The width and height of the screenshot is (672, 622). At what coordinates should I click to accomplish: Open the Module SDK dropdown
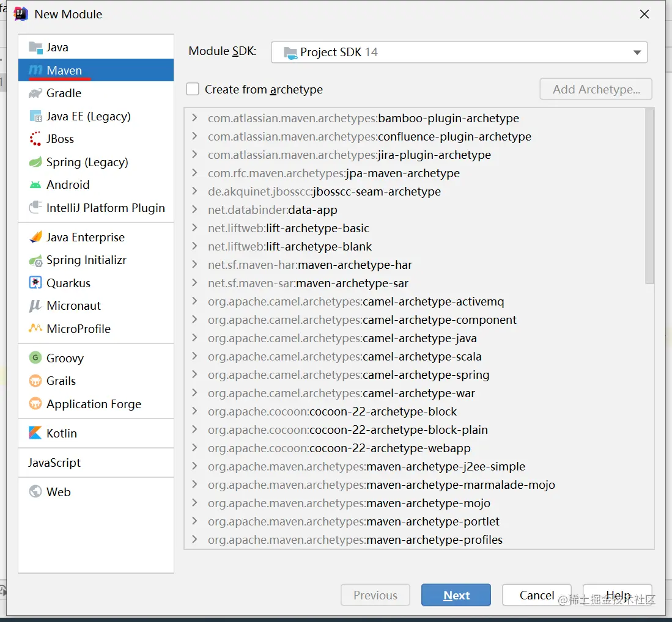click(459, 53)
